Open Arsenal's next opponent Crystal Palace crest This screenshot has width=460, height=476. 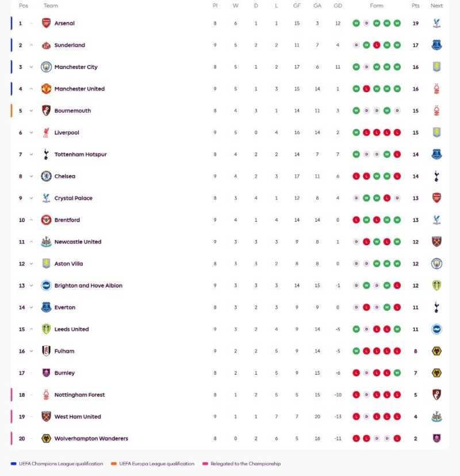point(436,23)
